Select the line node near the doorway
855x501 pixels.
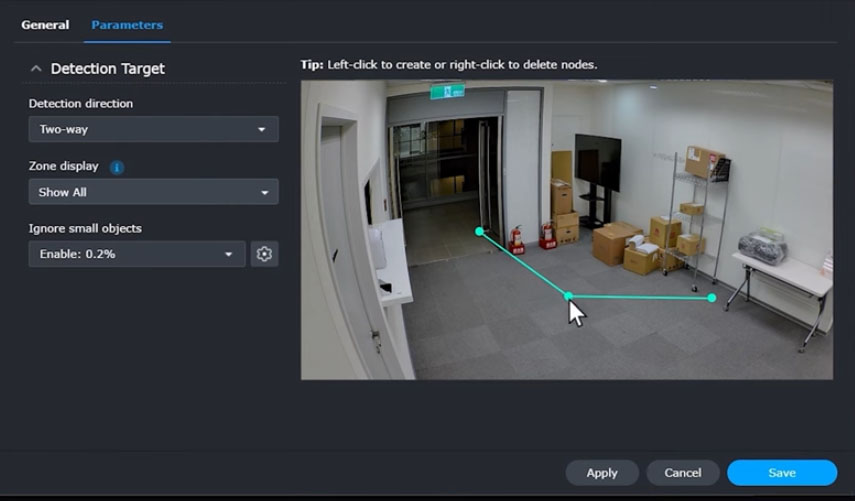[x=479, y=231]
